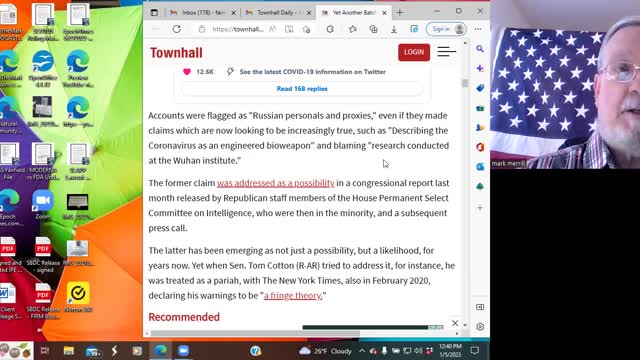Open the tree E-tree sidebar icon

point(480,186)
